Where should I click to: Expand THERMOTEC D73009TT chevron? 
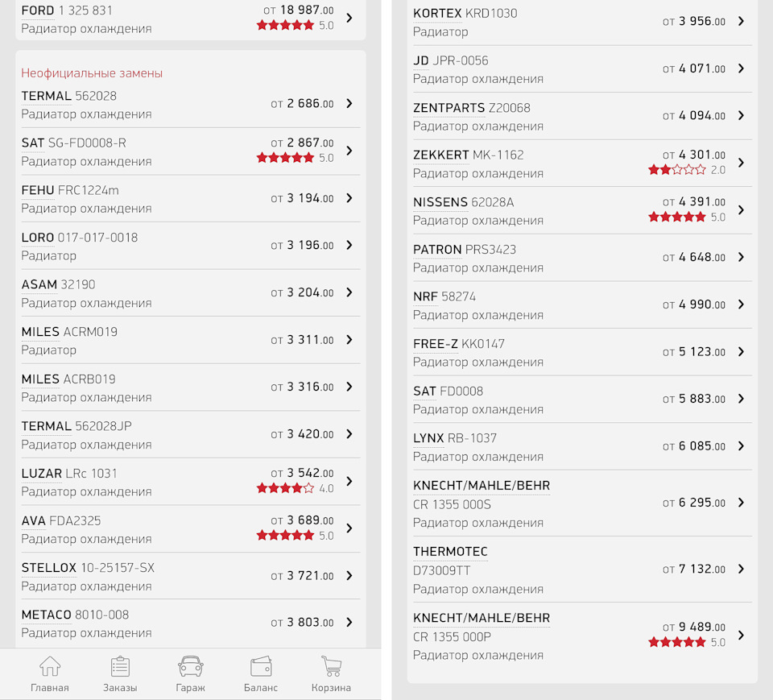point(741,569)
